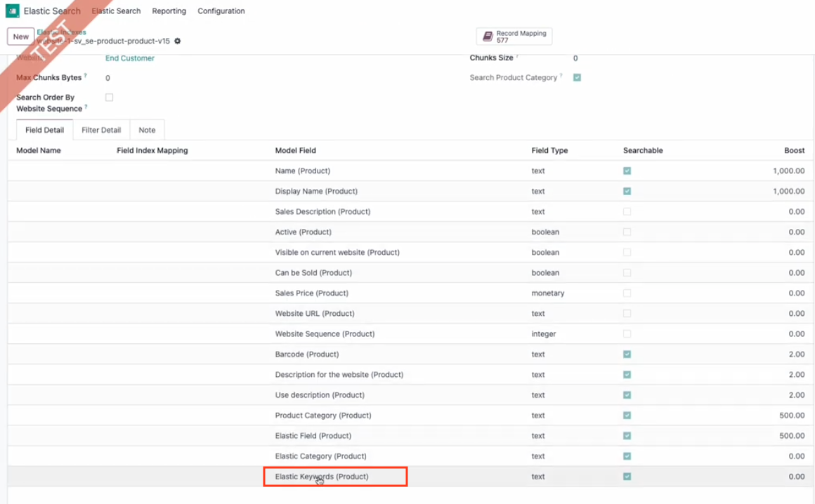This screenshot has width=815, height=504.
Task: Switch to the Filter Detail tab
Action: click(x=101, y=130)
